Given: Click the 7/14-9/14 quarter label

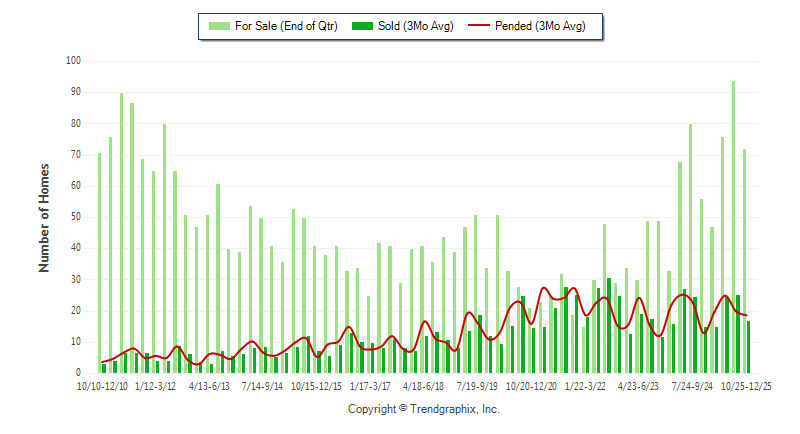Looking at the screenshot, I should tap(264, 385).
